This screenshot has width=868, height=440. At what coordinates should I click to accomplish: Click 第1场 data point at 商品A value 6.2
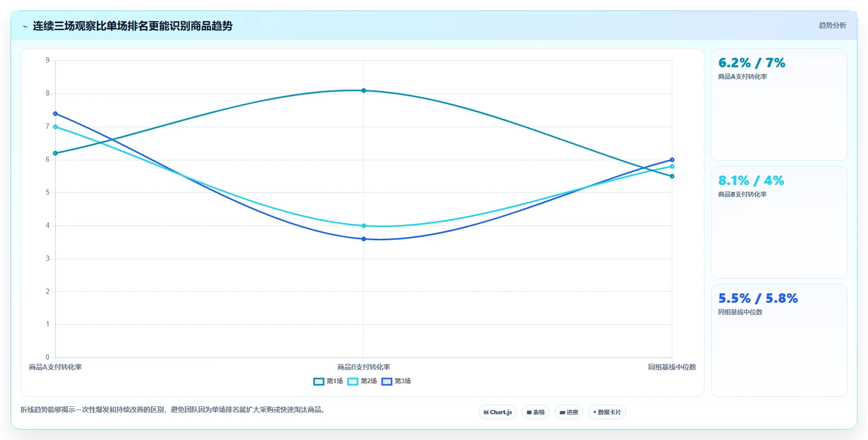(55, 153)
